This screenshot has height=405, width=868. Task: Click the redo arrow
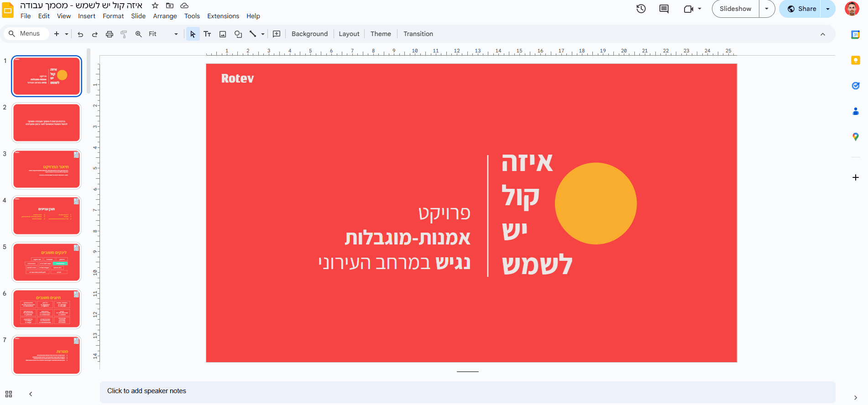point(95,34)
